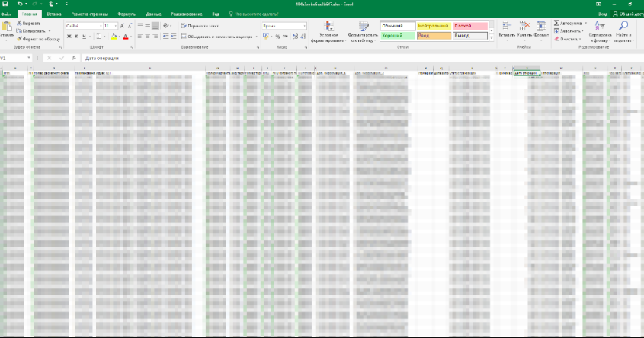Open Выравнивание alignment dialog launcher
The height and width of the screenshot is (338, 644).
point(258,48)
